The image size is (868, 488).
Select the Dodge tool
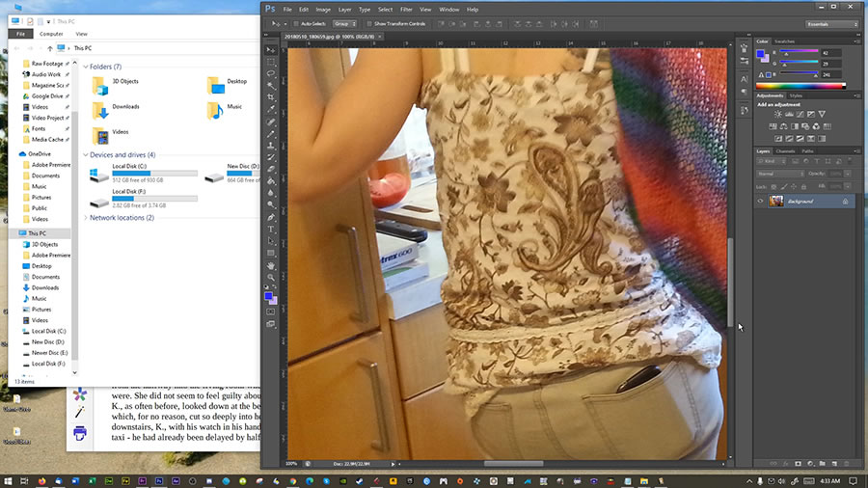point(271,204)
